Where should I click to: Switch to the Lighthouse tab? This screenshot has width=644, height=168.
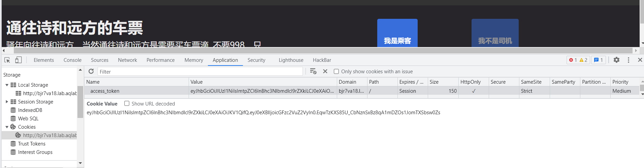[x=291, y=60]
